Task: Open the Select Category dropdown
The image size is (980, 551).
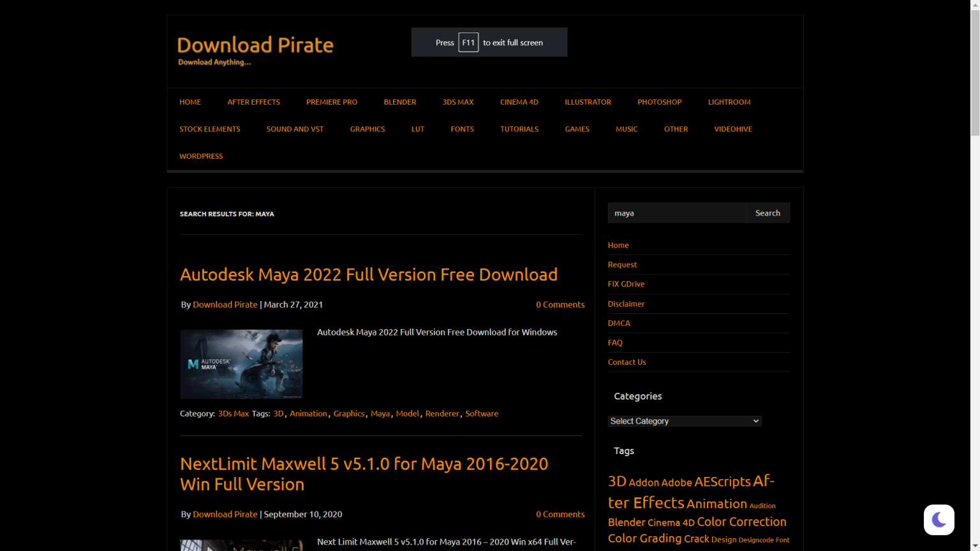Action: pyautogui.click(x=685, y=421)
